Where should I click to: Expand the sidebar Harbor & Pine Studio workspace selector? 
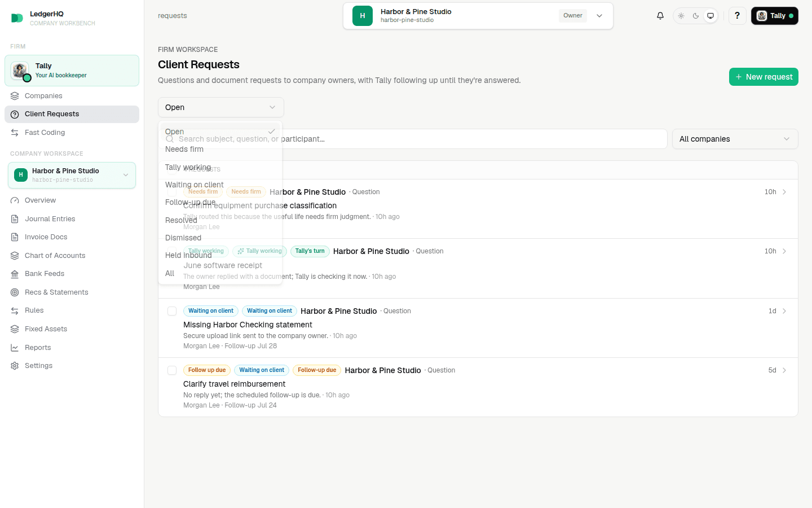pyautogui.click(x=72, y=175)
